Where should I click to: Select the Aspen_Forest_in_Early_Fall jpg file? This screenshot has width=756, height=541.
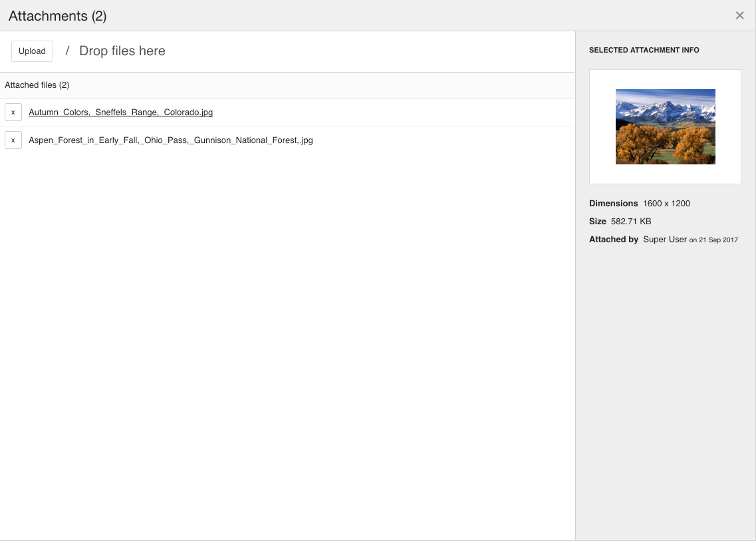171,140
